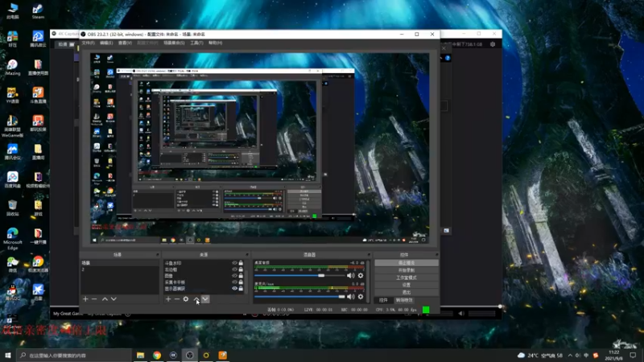Open notification center in taskbar

633,355
